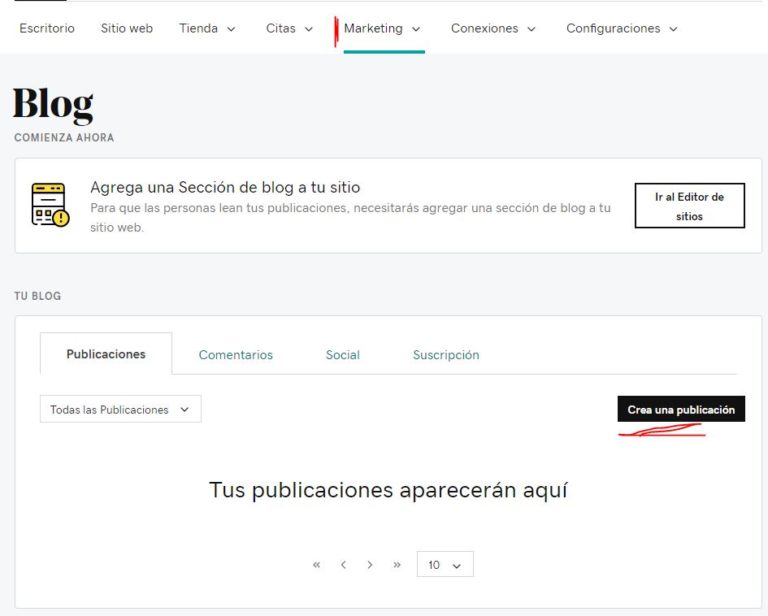The height and width of the screenshot is (616, 768).
Task: Open the Marketing dropdown menu
Action: pos(382,28)
